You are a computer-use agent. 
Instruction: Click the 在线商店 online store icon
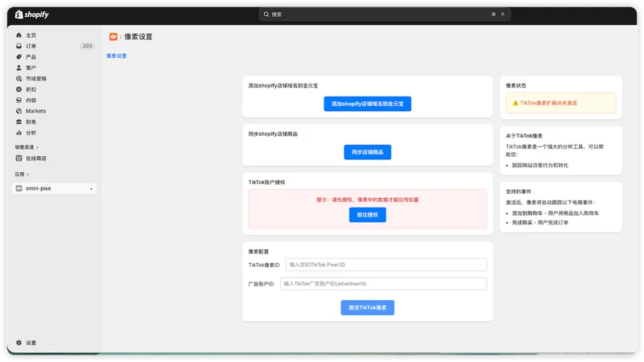pyautogui.click(x=19, y=158)
